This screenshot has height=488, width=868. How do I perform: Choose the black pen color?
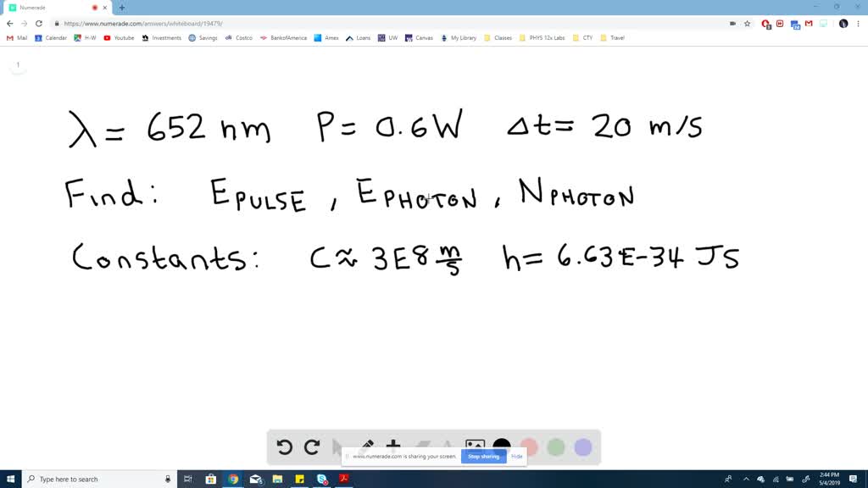(502, 446)
